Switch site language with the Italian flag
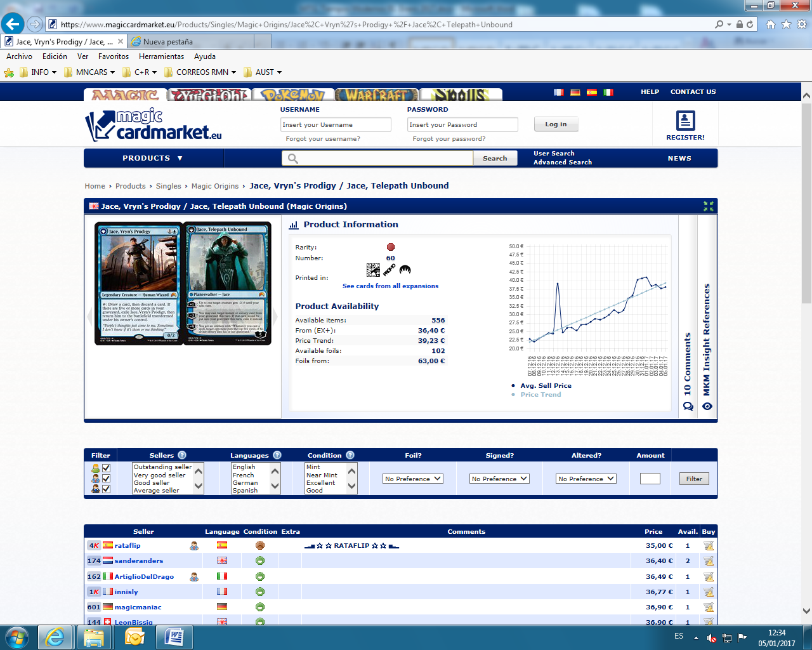This screenshot has height=650, width=812. (608, 92)
